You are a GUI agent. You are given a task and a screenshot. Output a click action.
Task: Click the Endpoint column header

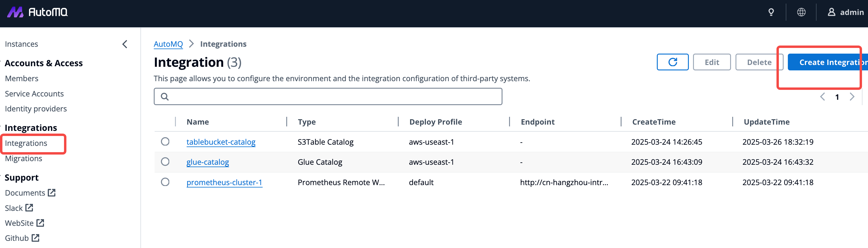pos(537,122)
